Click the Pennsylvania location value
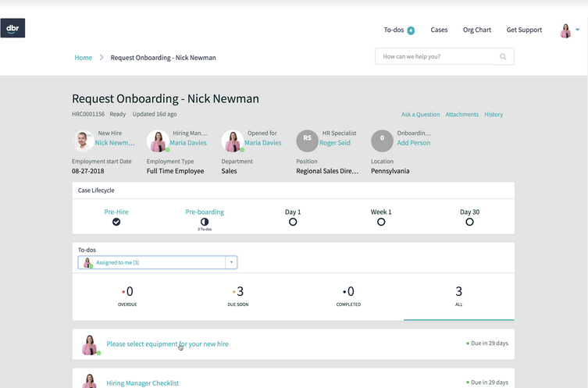Screen dimensions: 588x388 [x=390, y=171]
